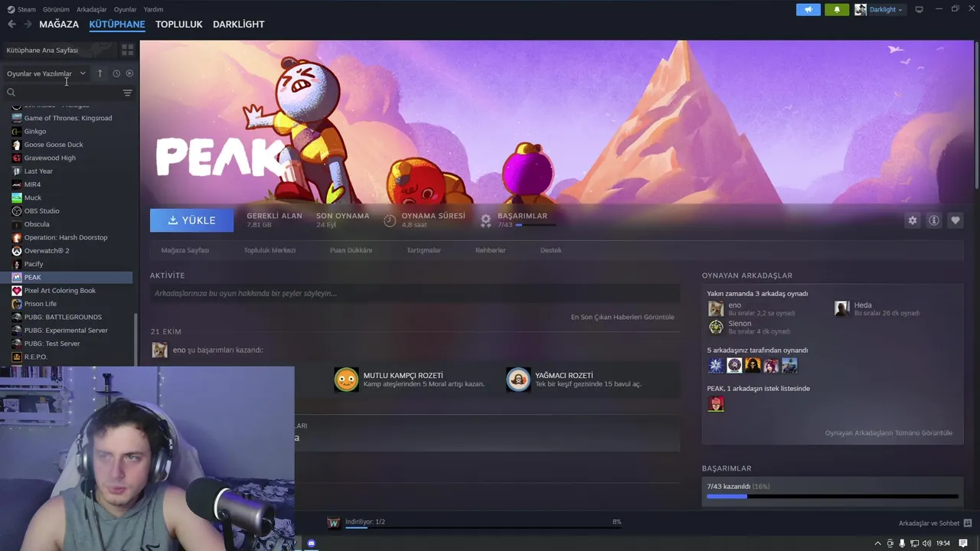The image size is (980, 551).
Task: Open the Mağaza Sayfası link
Action: click(x=185, y=250)
